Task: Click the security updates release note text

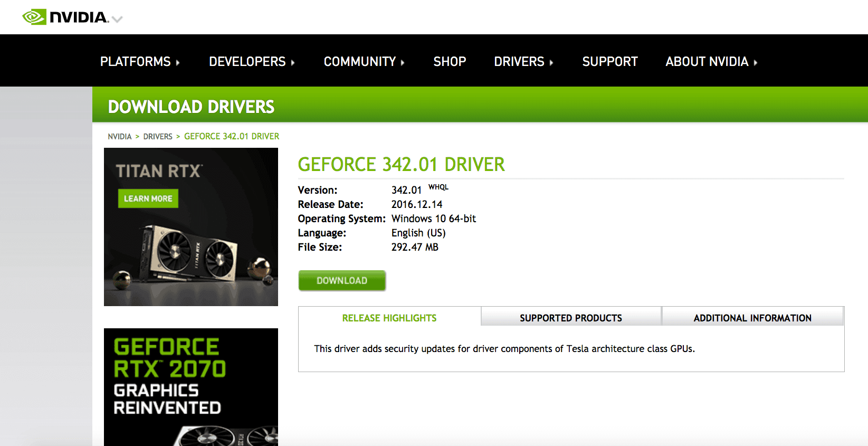Action: click(x=504, y=349)
